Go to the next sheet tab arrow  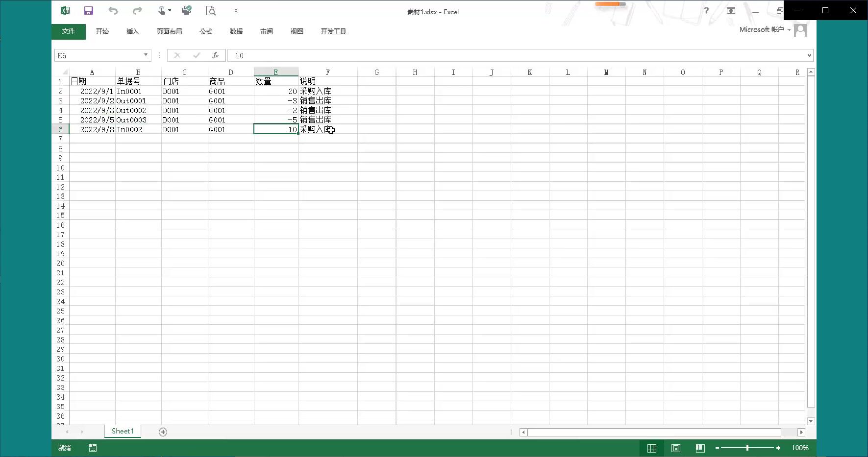point(82,432)
